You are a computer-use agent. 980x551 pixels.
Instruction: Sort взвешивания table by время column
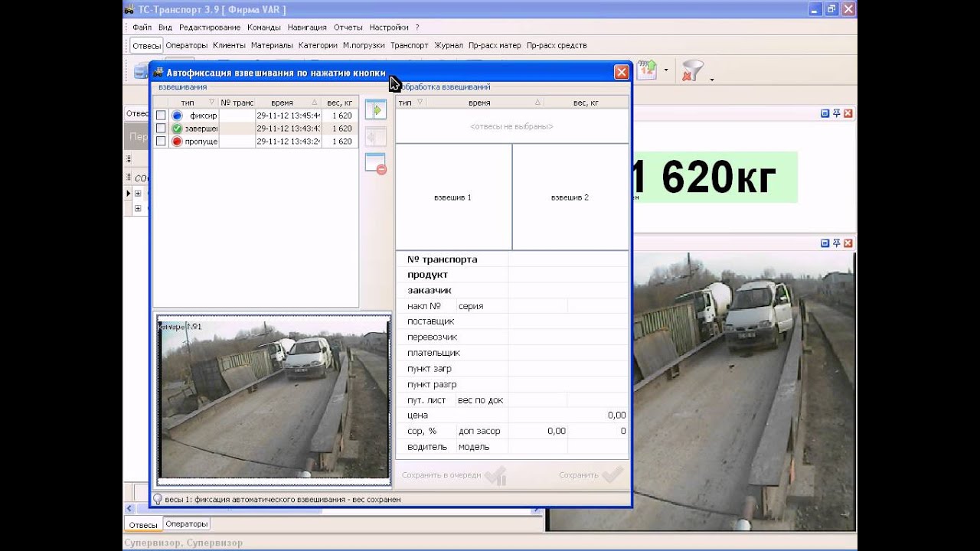(282, 102)
